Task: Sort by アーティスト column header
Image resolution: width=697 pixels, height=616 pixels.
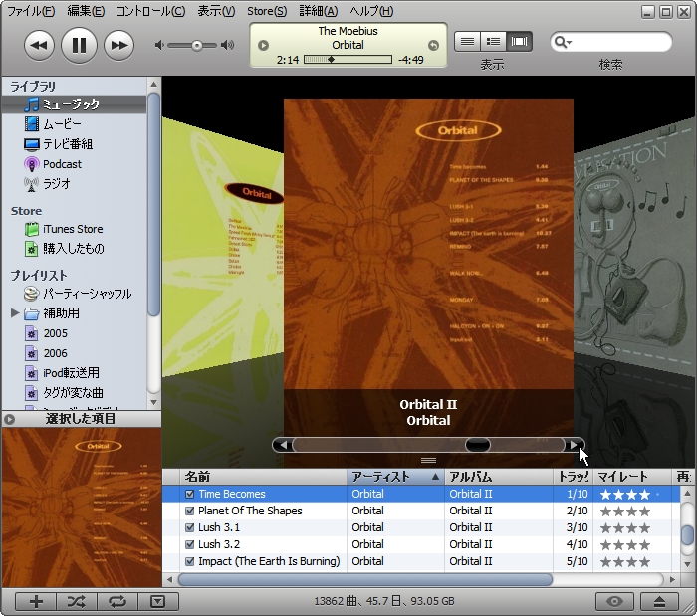Action: click(395, 477)
